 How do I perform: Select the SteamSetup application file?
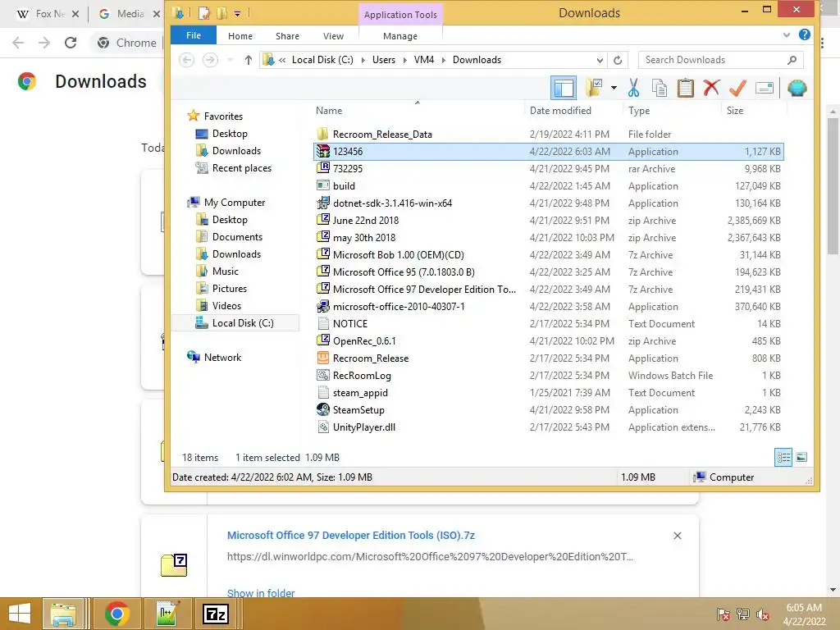click(x=548, y=410)
